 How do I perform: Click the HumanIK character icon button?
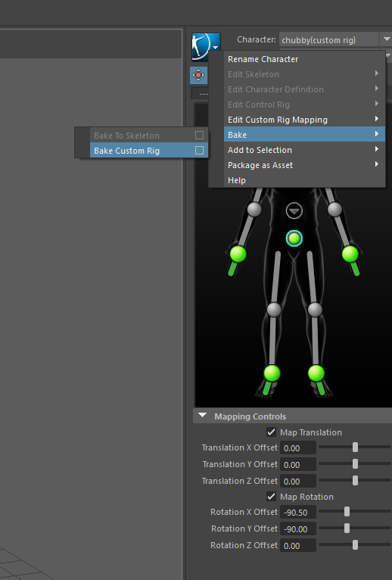tap(206, 46)
